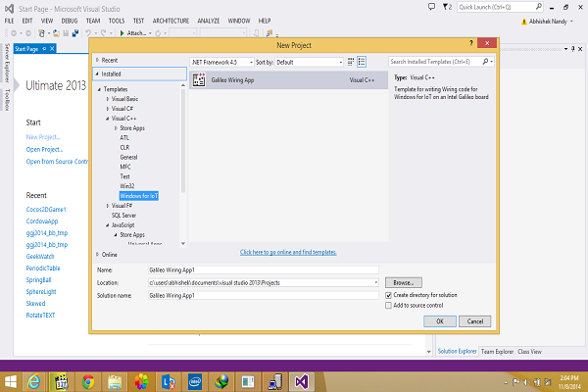This screenshot has height=392, width=588.
Task: Pin the Start Page tab
Action: coord(44,49)
